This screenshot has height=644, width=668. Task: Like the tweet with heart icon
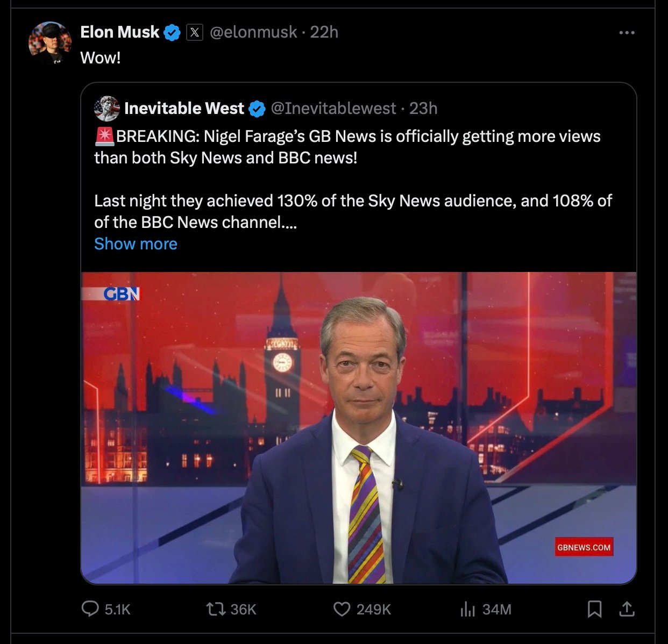pos(342,609)
